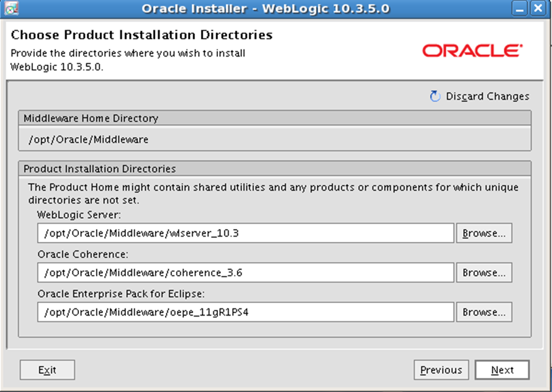Click the Discard Changes refresh icon

coord(435,97)
